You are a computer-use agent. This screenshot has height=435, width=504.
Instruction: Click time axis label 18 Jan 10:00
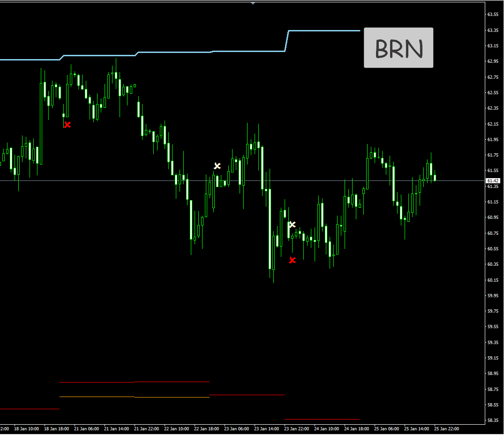pos(26,428)
